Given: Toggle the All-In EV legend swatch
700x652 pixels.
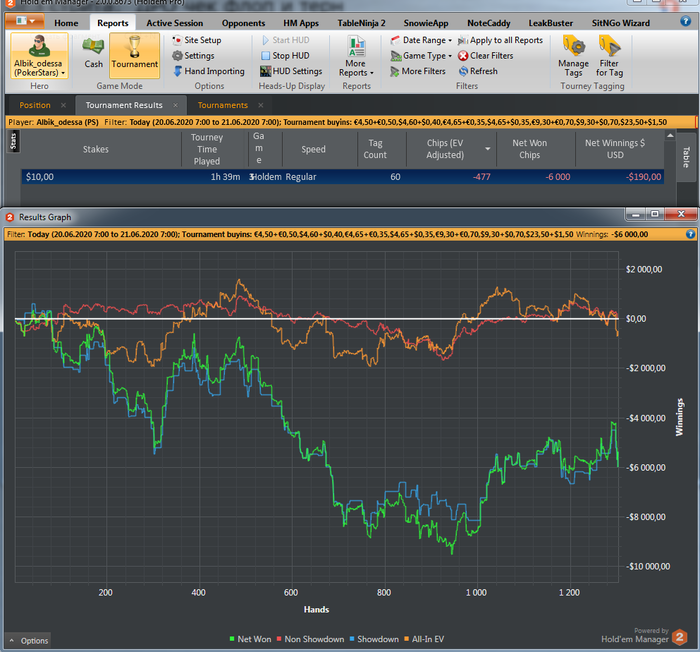Looking at the screenshot, I should coord(406,639).
